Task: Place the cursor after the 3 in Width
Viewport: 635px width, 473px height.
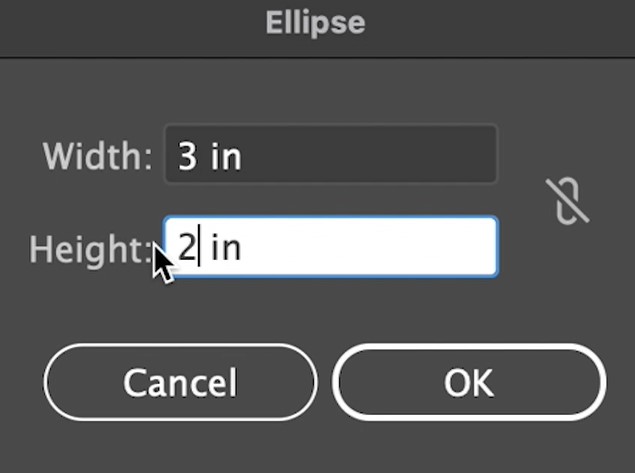Action: tap(199, 156)
